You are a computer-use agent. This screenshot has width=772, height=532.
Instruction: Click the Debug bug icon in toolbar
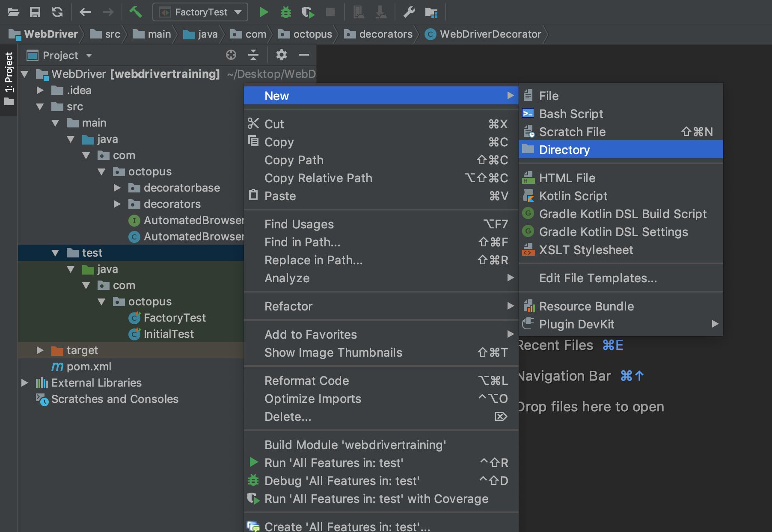tap(285, 12)
